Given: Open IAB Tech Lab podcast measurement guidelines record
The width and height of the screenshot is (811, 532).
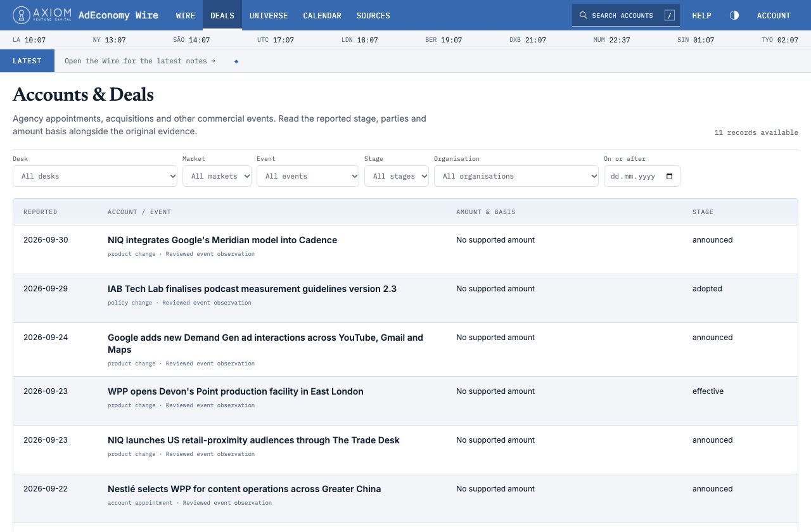Looking at the screenshot, I should pyautogui.click(x=252, y=289).
